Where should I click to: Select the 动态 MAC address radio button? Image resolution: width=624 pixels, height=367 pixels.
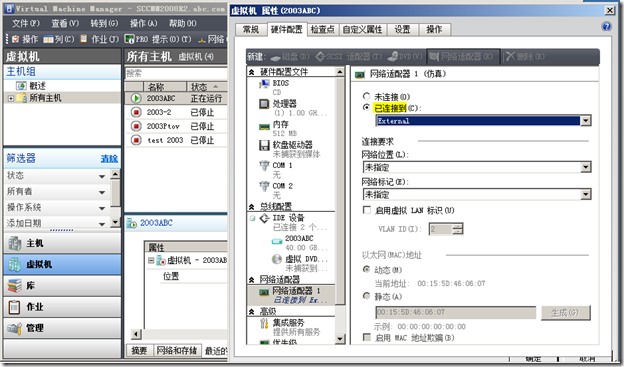click(x=367, y=269)
